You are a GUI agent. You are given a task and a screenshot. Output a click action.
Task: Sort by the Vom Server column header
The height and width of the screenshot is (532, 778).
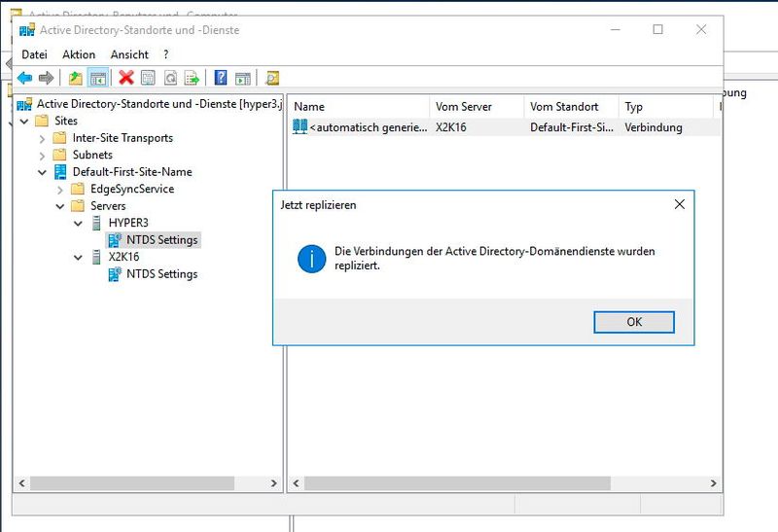point(477,107)
